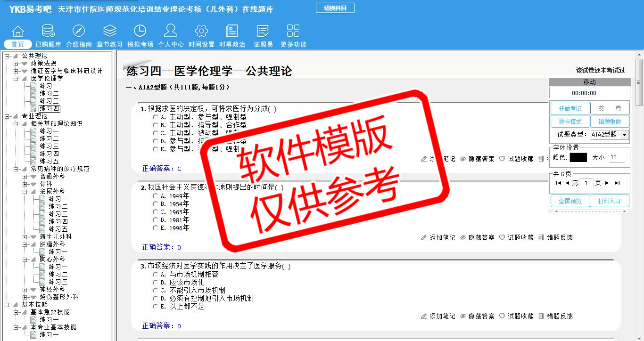Image resolution: width=644 pixels, height=341 pixels.
Task: Click the page number input field
Action: pos(586,183)
